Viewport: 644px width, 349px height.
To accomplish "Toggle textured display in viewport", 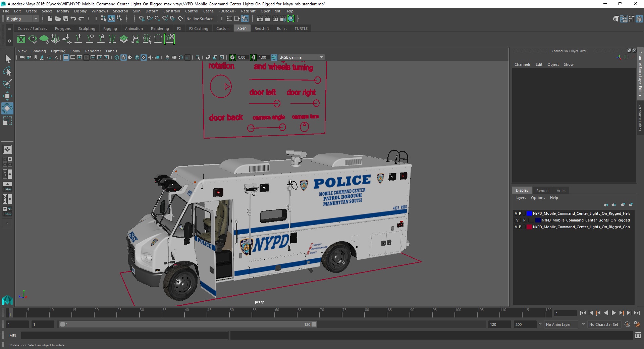I will coord(144,57).
